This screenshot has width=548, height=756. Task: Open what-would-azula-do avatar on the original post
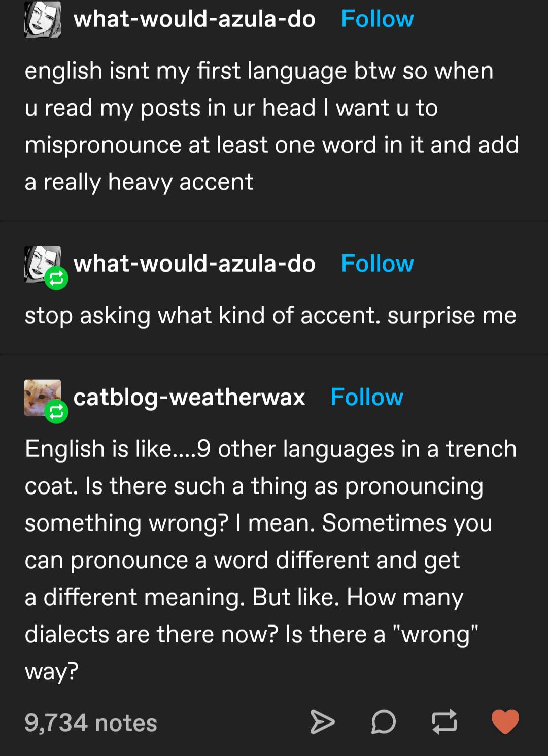click(43, 20)
